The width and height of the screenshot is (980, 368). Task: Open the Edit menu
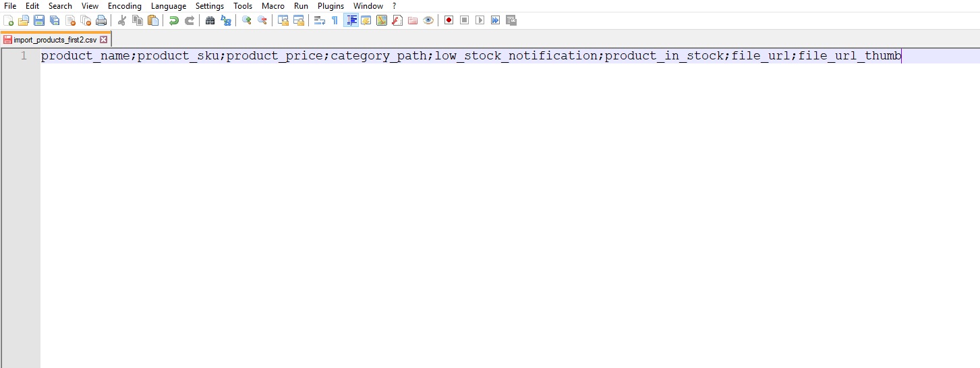(x=32, y=6)
